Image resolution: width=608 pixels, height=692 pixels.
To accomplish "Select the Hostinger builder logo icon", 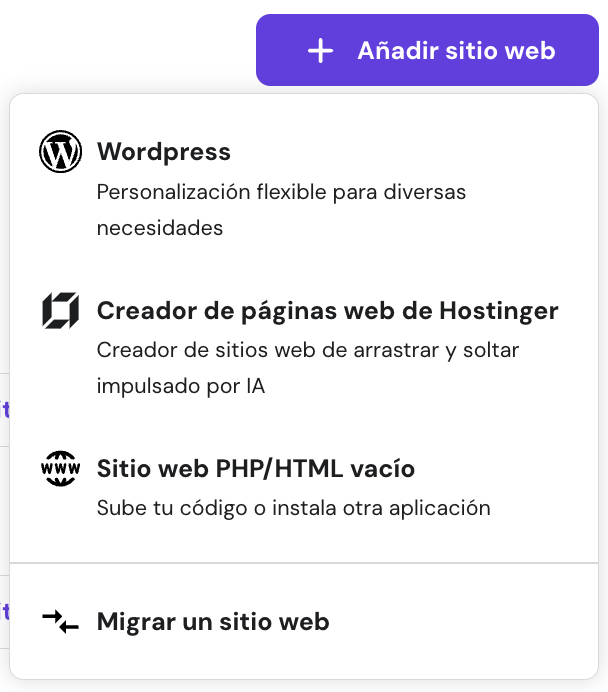I will 60,310.
